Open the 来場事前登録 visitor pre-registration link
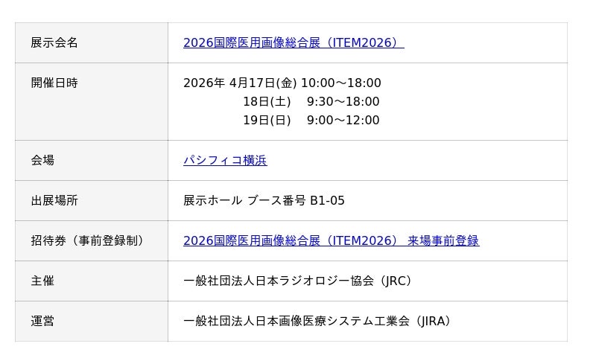Screen dimensions: 596x364 click(x=443, y=241)
